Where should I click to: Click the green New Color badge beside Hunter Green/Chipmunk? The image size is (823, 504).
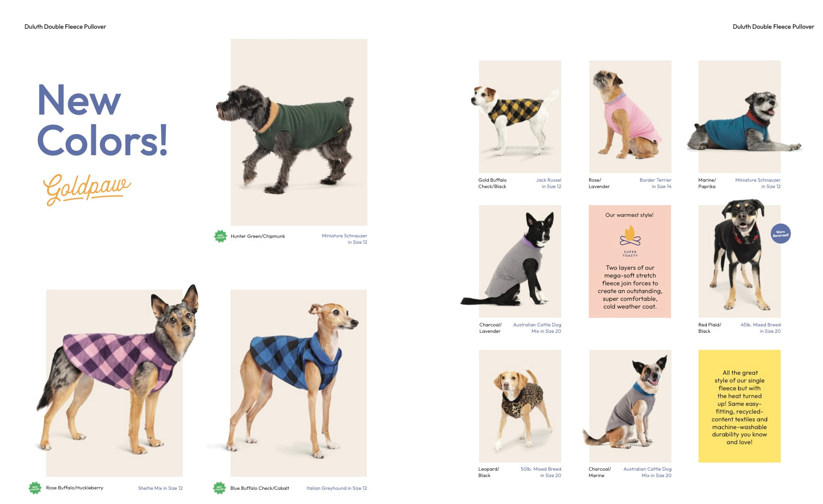pyautogui.click(x=221, y=236)
